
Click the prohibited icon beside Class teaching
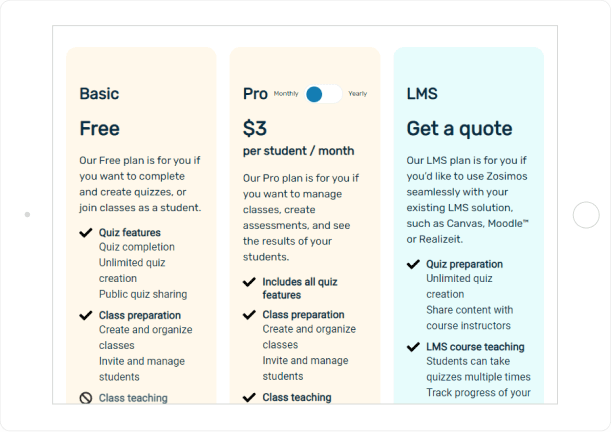(86, 398)
